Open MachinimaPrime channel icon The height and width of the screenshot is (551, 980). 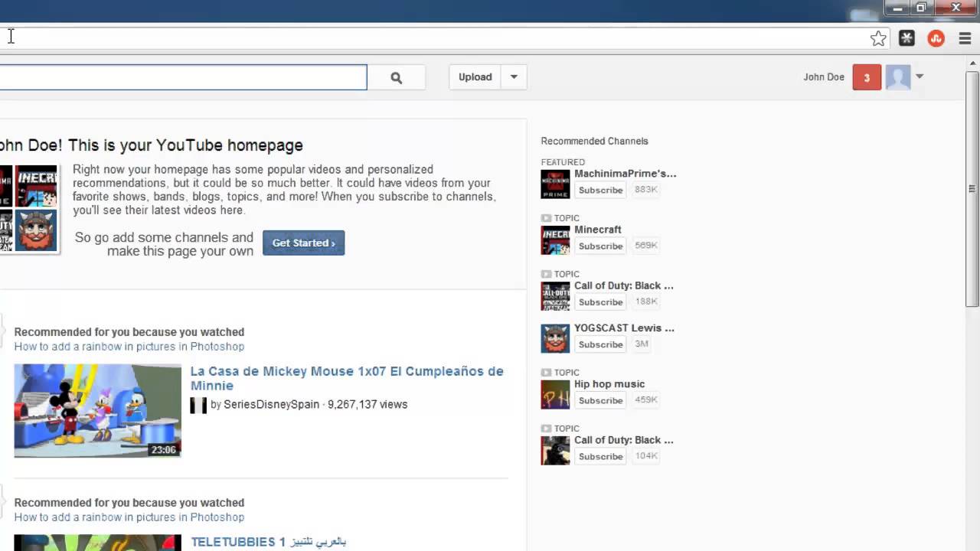click(x=555, y=184)
